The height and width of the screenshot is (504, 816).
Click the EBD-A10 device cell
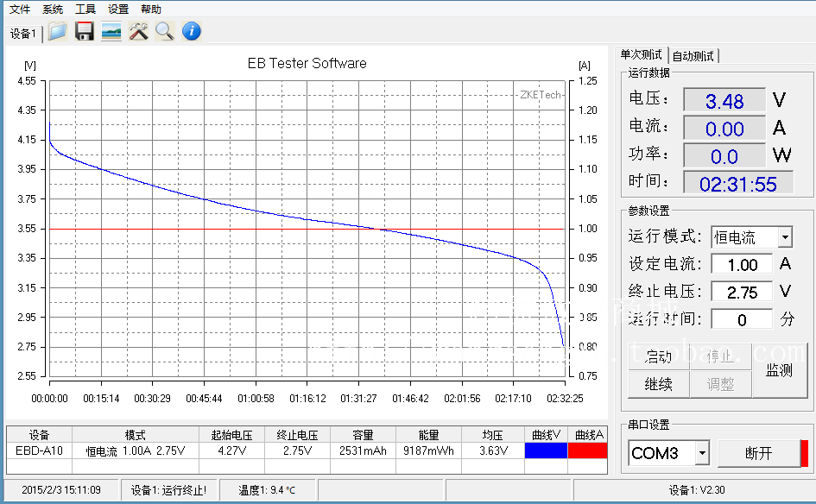[x=39, y=450]
